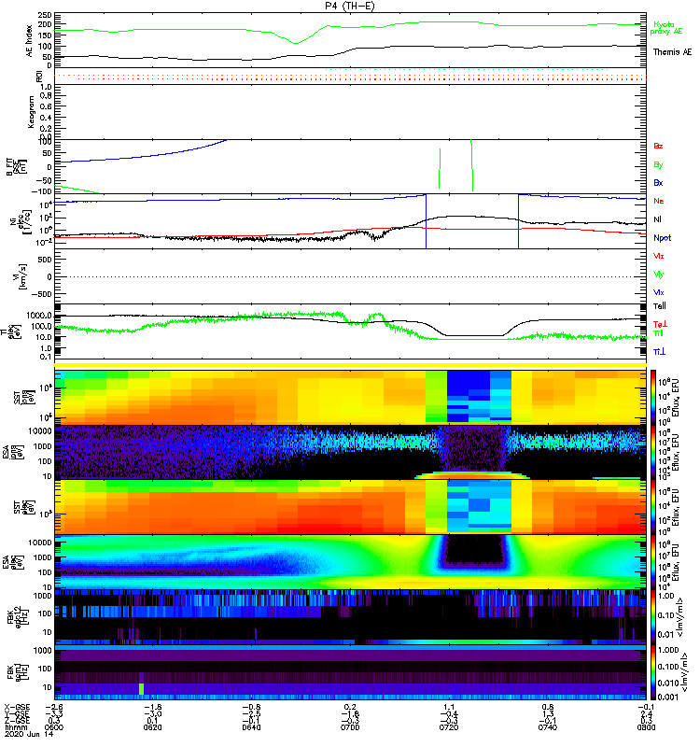Click the blue Bx legend label
This screenshot has height=747, width=700.
[x=658, y=183]
